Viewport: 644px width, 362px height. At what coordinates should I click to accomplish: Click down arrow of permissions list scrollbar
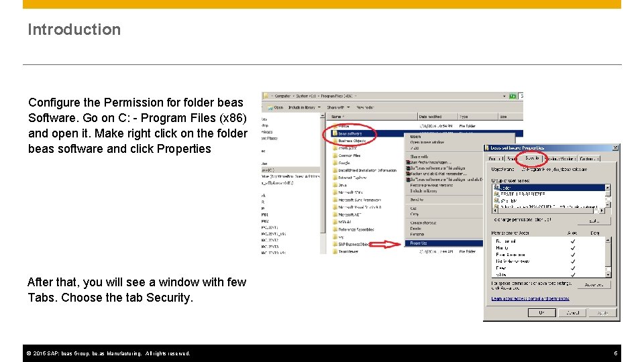pos(608,275)
